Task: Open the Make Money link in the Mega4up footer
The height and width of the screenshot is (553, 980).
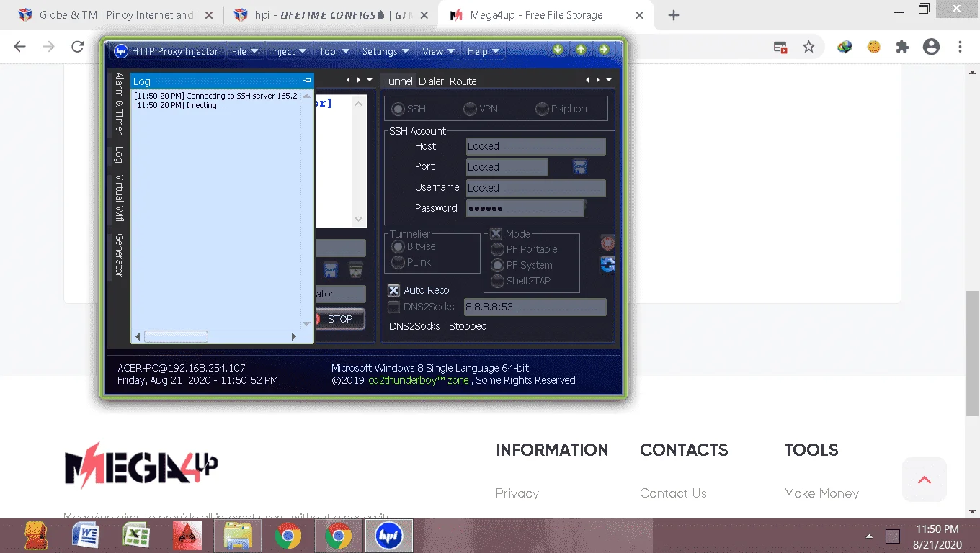Action: click(821, 493)
